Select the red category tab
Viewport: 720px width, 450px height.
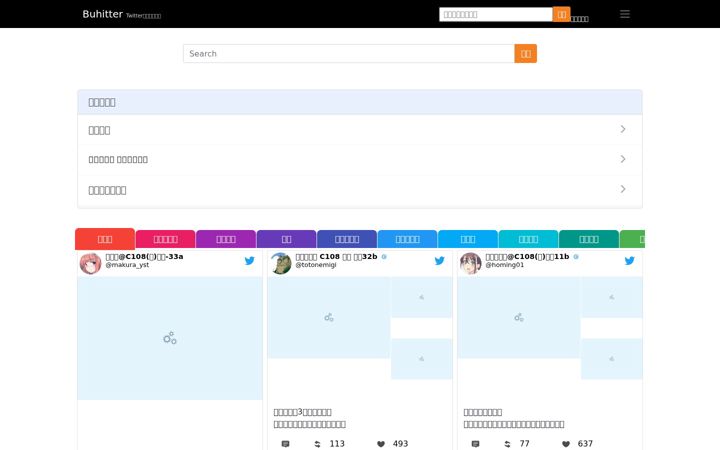coord(105,239)
